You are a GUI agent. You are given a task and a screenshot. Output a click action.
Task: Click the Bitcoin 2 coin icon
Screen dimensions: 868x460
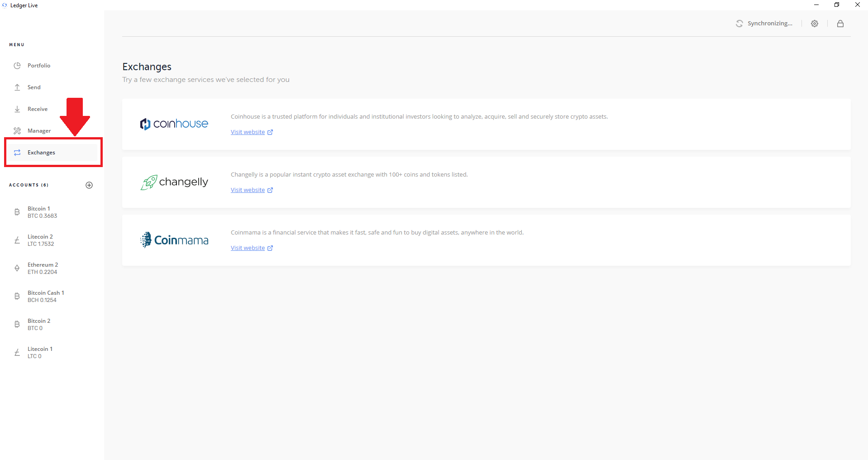click(x=17, y=324)
